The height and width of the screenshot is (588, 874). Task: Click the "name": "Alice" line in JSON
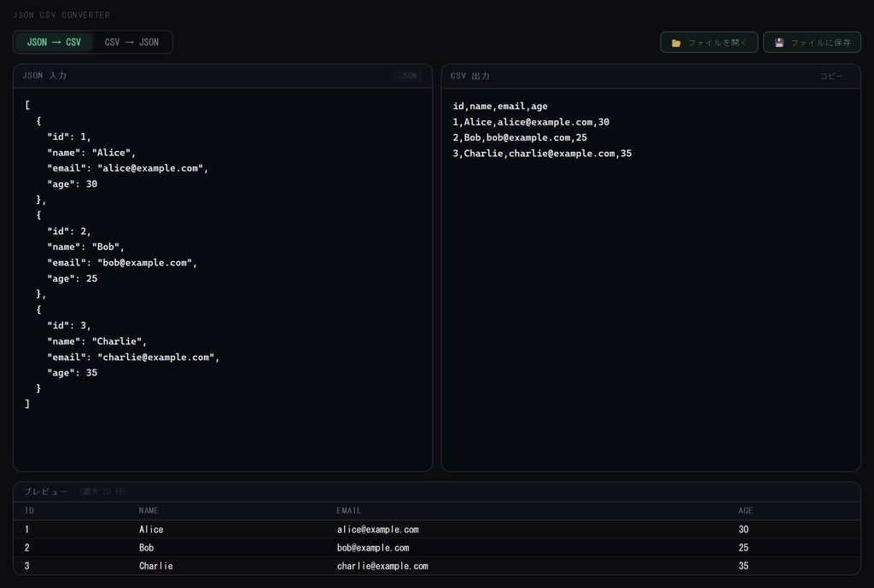pos(91,153)
